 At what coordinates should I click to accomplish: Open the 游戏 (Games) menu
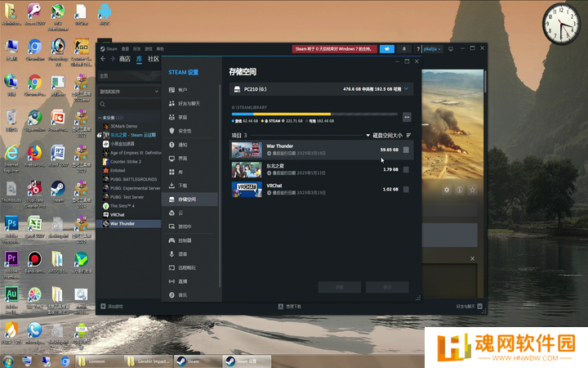click(x=149, y=49)
